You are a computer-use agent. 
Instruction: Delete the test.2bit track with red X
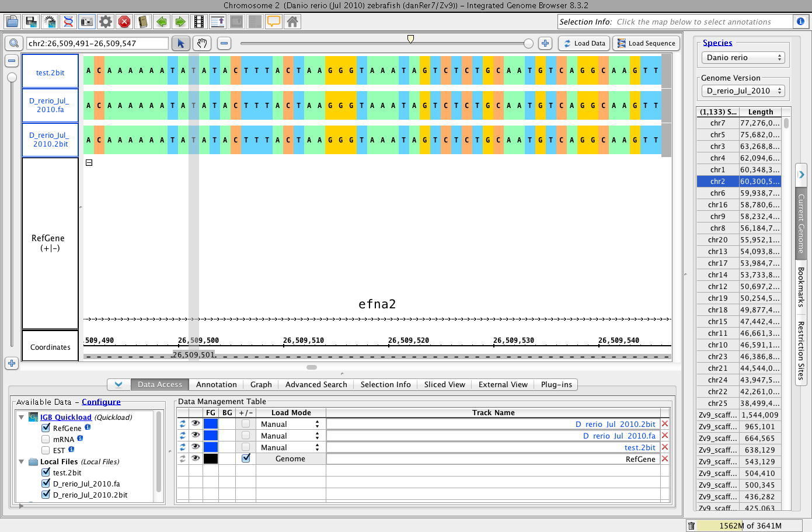click(664, 447)
